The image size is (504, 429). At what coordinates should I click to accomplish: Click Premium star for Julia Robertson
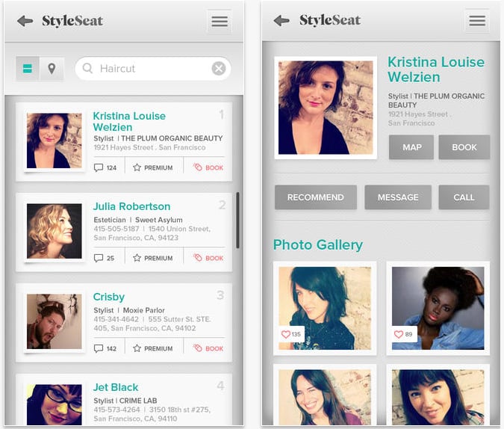click(153, 258)
